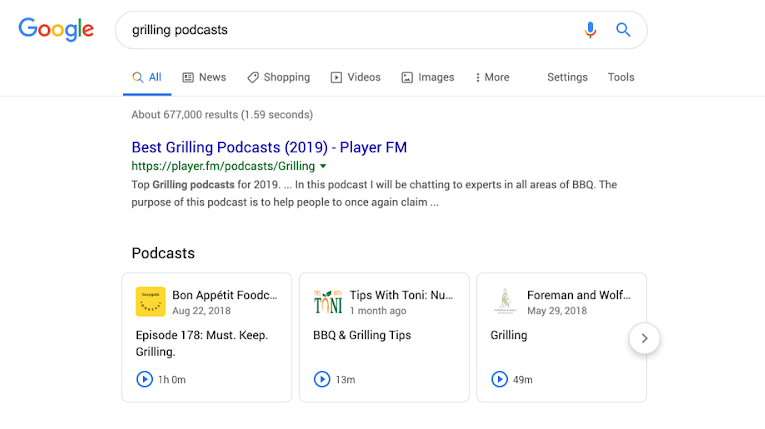Screen dimensions: 765x429
Task: Click the Foreman and Wolf podcast thumbnail
Action: click(505, 302)
